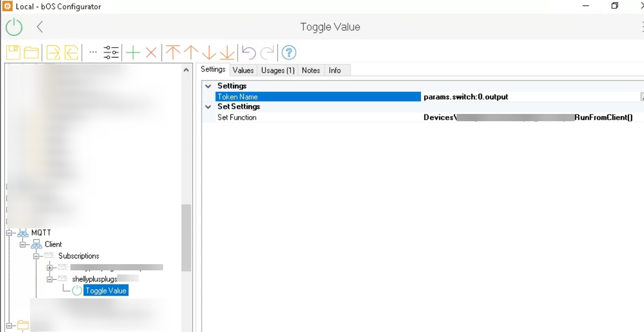Viewport: 644px width, 332px height.
Task: Open the Usages (1) tab
Action: tap(277, 70)
